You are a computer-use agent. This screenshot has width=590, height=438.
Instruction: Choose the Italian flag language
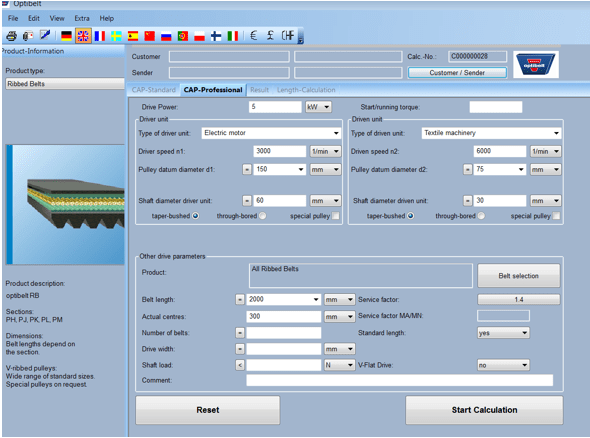click(233, 36)
